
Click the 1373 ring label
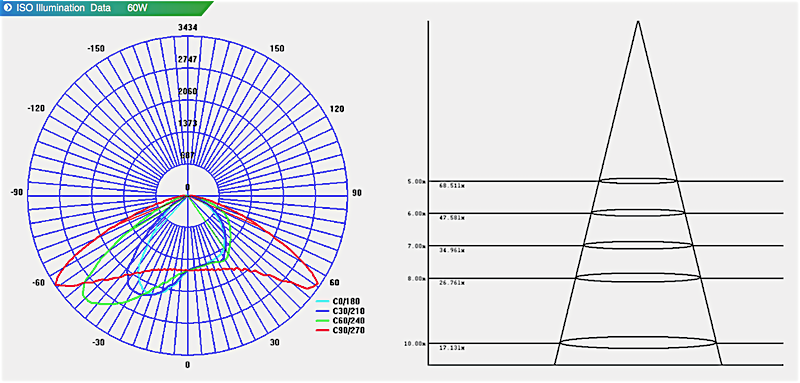coord(188,123)
